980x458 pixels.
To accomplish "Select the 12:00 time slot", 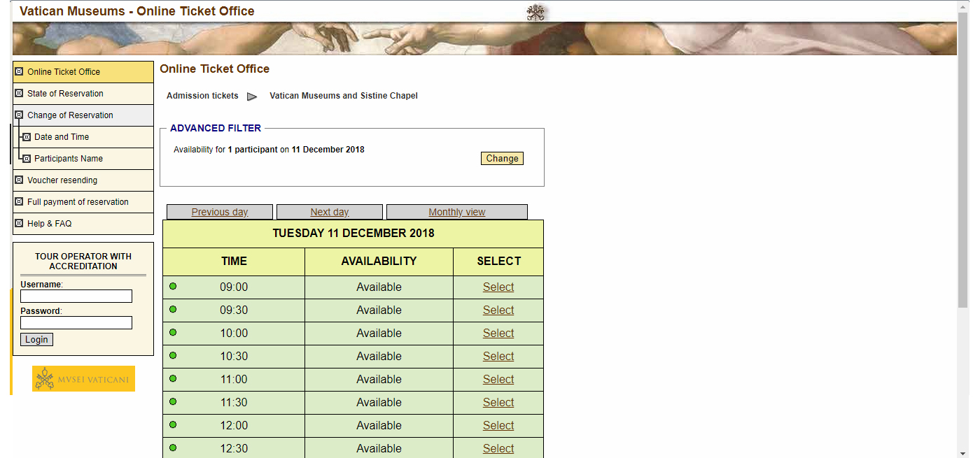I will point(498,426).
